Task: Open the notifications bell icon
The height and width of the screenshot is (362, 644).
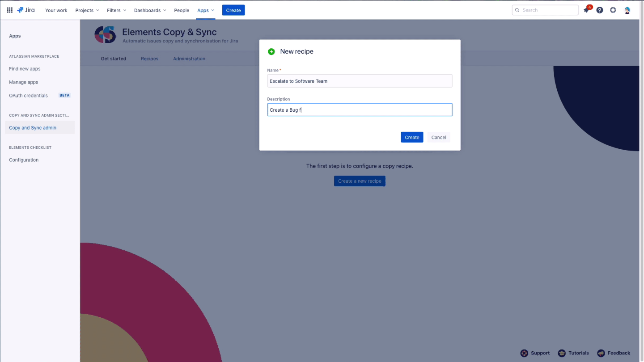Action: (x=586, y=10)
